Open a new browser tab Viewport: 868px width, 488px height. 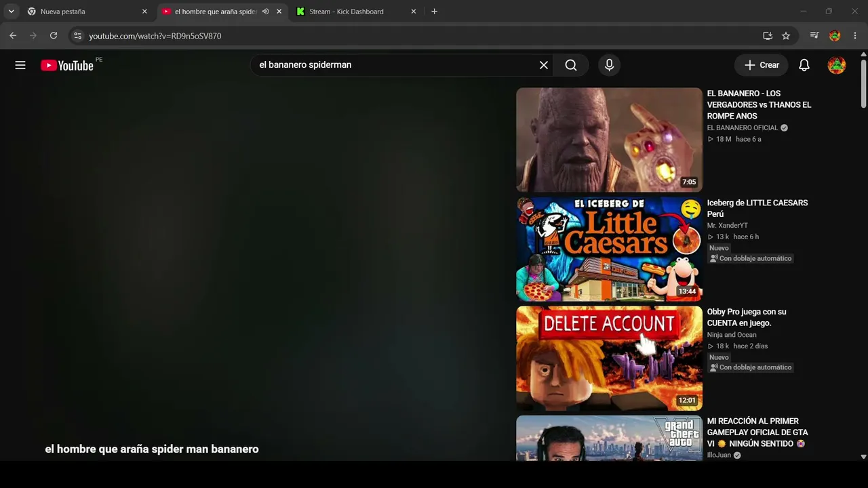(434, 12)
